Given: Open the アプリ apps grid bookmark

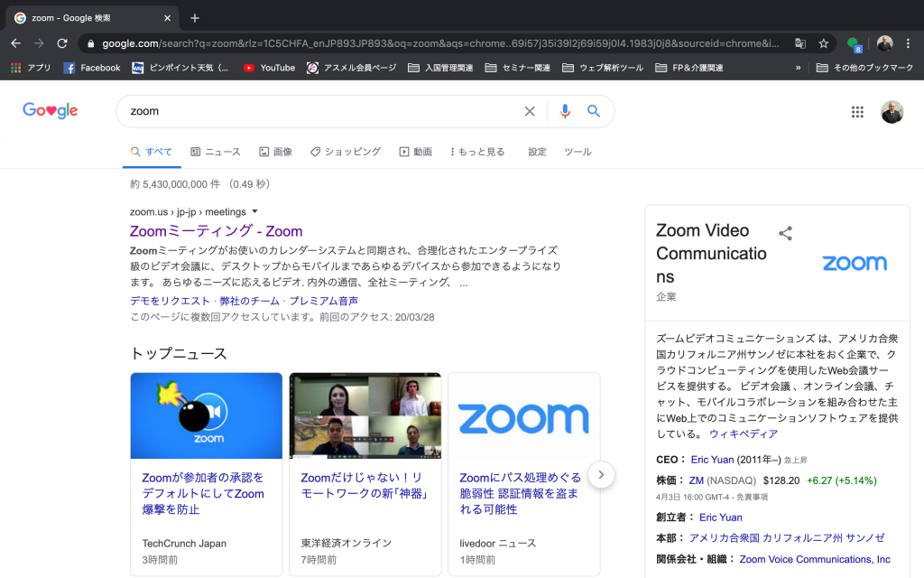Looking at the screenshot, I should tap(32, 68).
